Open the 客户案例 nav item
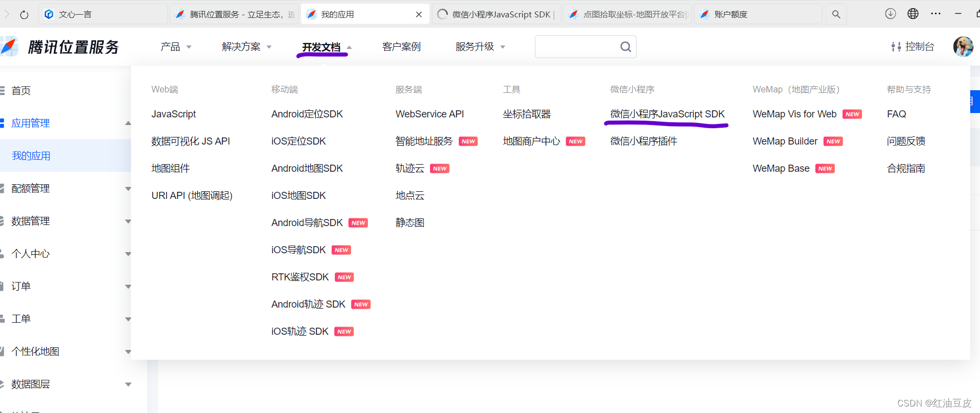 click(x=401, y=47)
